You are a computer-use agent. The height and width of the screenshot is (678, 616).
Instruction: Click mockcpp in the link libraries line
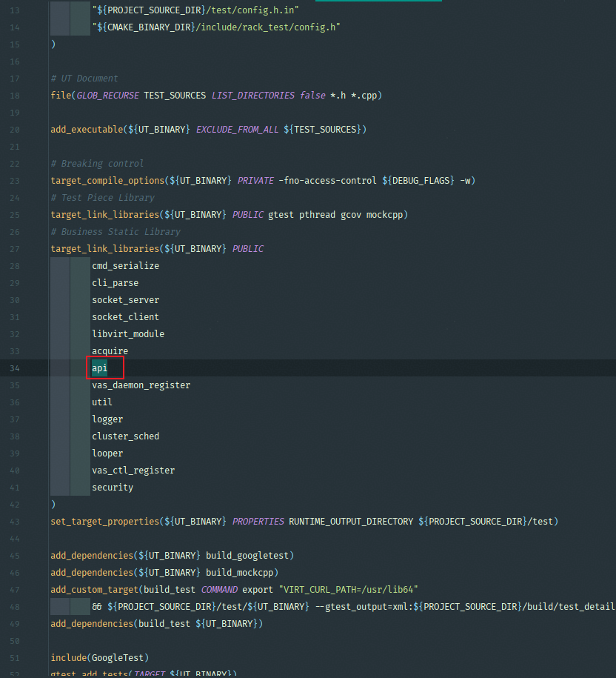click(x=384, y=215)
